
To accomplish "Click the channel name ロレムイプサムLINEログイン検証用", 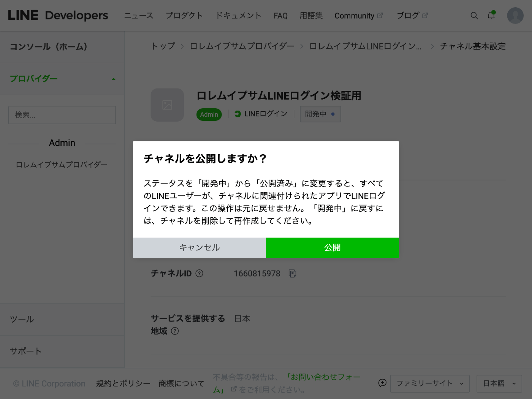I will tap(279, 95).
